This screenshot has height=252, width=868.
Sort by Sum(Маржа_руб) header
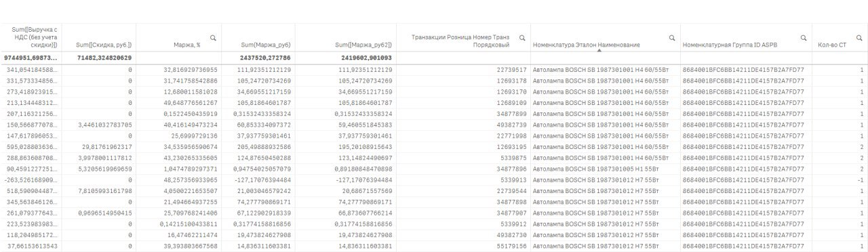pyautogui.click(x=266, y=45)
